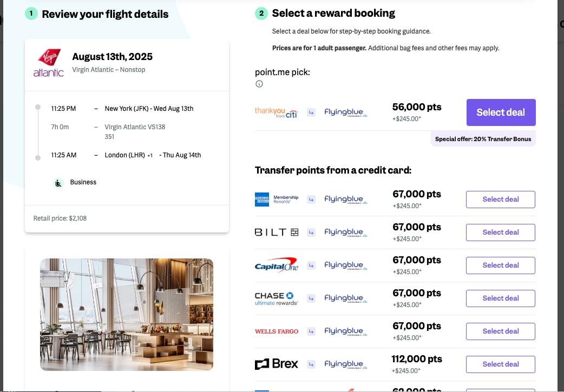Click the Business cabin seat icon

58,183
